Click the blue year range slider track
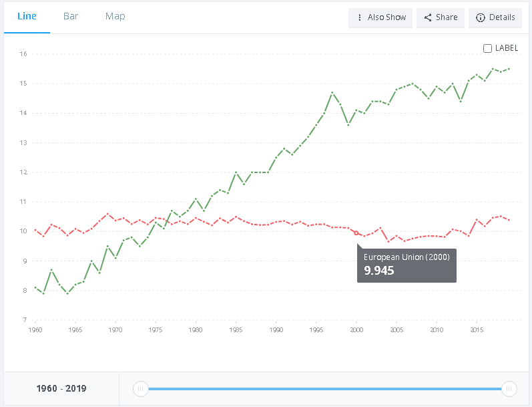532x407 pixels. [324, 389]
